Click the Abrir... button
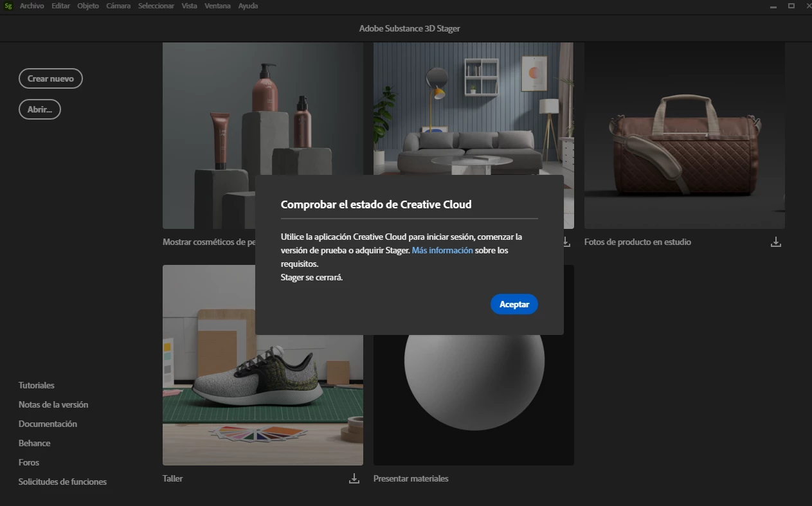Viewport: 812px width, 506px height. [x=40, y=109]
